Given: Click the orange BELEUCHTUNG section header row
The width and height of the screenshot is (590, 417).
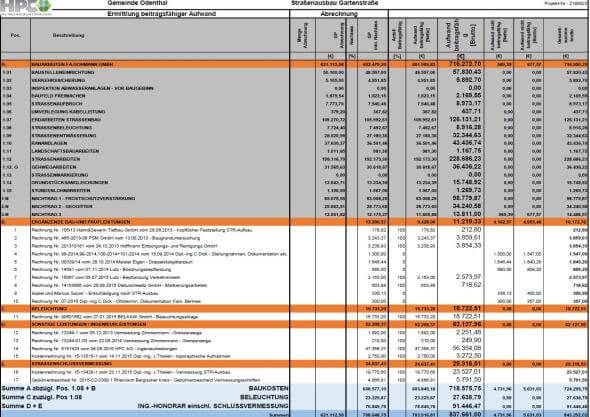Looking at the screenshot, I should [x=295, y=309].
